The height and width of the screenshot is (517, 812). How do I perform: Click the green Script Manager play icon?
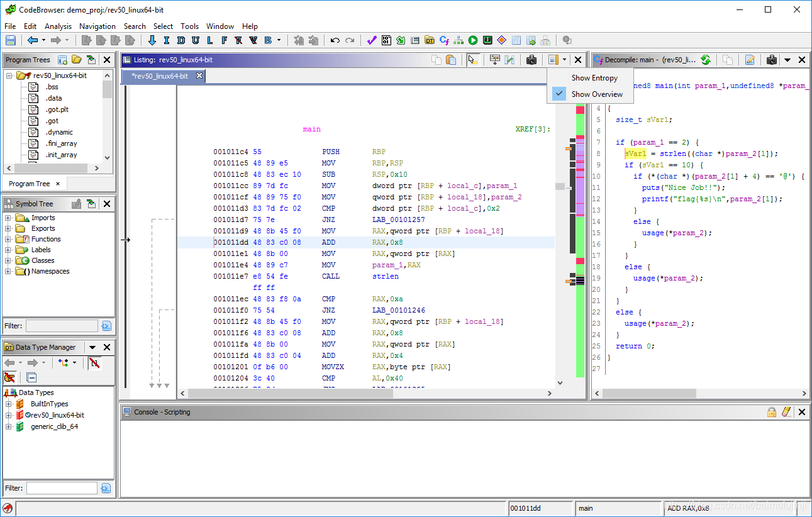coord(472,40)
